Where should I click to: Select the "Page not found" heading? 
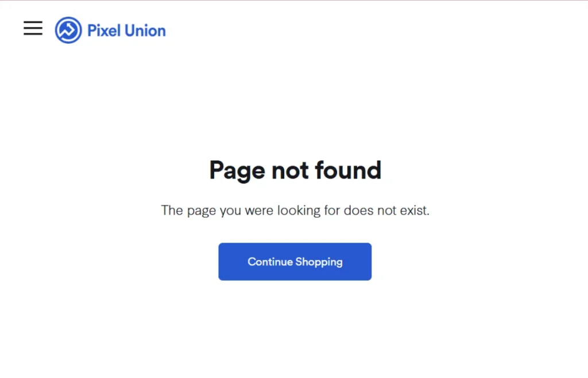coord(295,170)
